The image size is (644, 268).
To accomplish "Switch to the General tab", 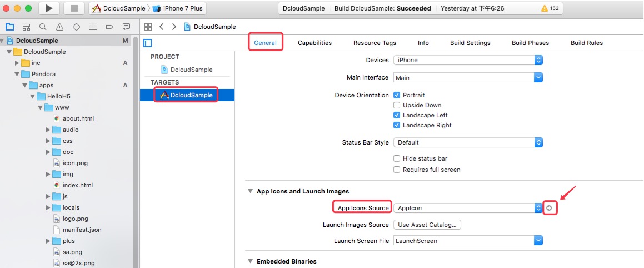I will pos(265,43).
